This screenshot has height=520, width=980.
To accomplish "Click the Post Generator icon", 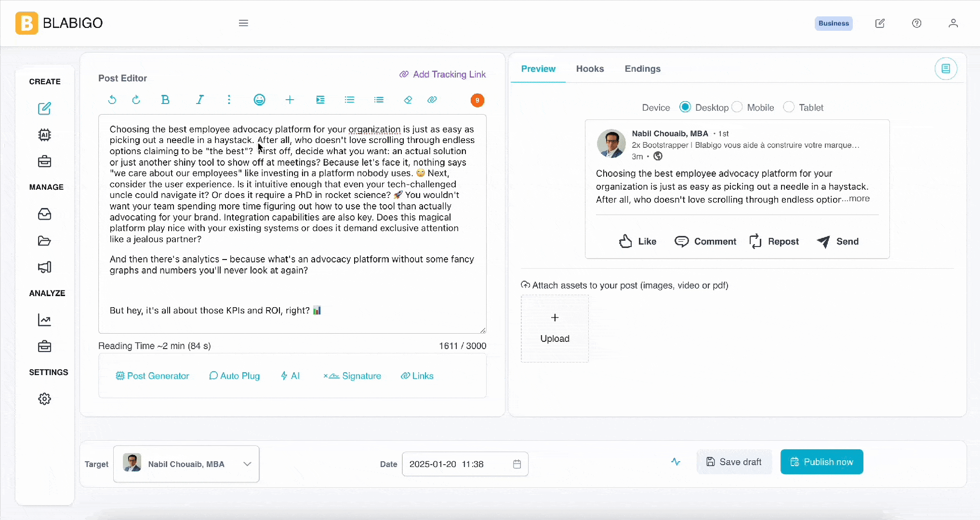I will (120, 376).
